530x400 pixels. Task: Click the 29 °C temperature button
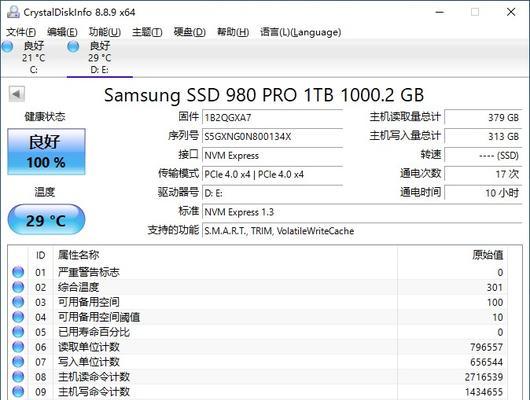(x=46, y=220)
